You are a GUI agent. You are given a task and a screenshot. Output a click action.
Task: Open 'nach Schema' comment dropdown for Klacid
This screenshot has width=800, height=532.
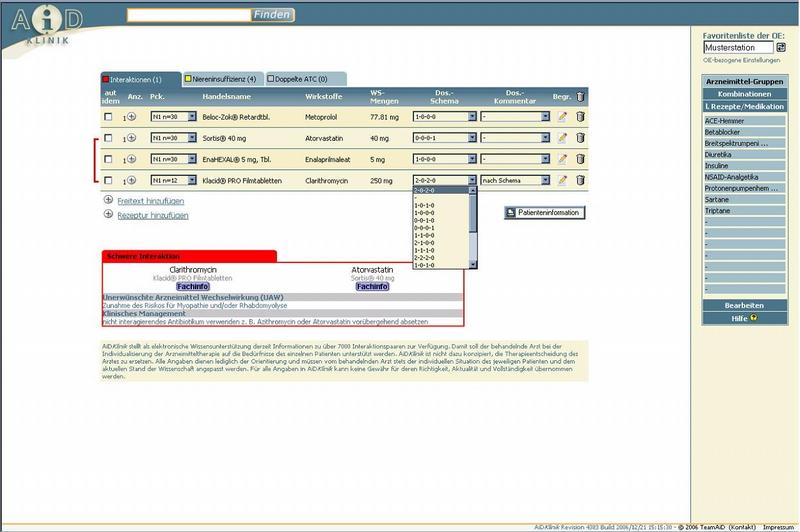coord(515,180)
